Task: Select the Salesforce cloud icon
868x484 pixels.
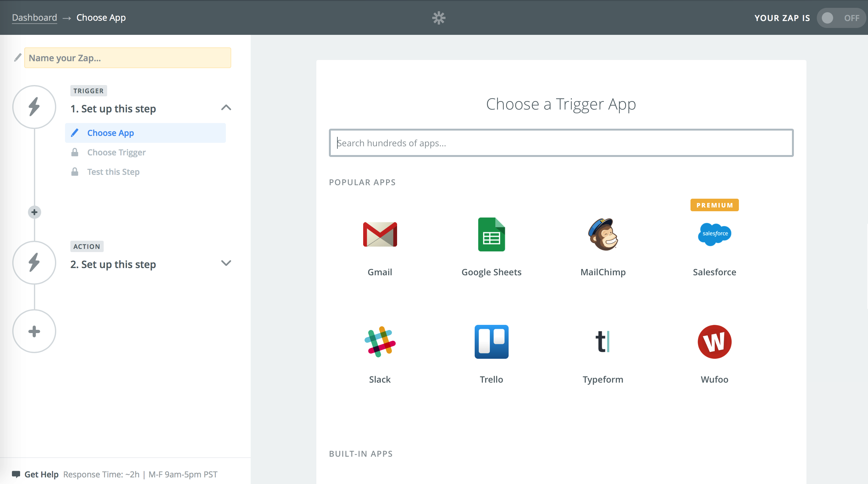Action: coord(714,234)
